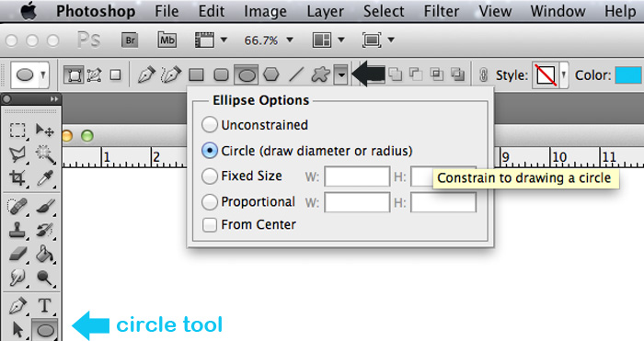
Task: Open the geometry options dropdown arrow
Action: [x=341, y=75]
